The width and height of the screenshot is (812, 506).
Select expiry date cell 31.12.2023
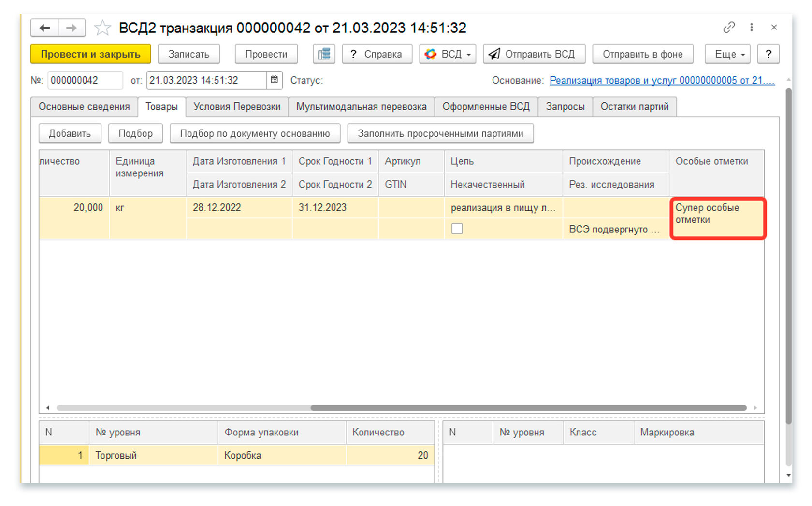pyautogui.click(x=335, y=208)
